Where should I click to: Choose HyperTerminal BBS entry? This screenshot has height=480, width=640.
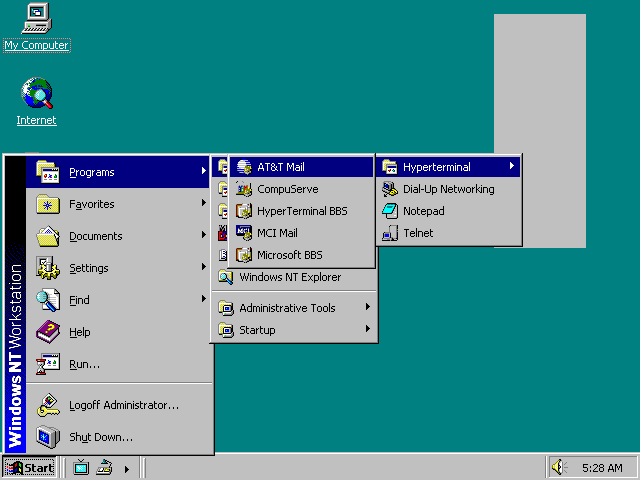(x=301, y=211)
